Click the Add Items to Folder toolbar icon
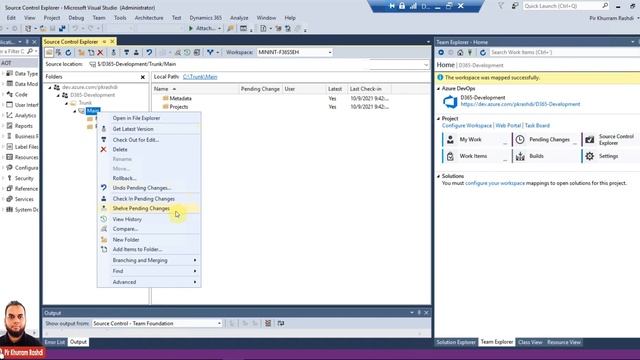 91,52
